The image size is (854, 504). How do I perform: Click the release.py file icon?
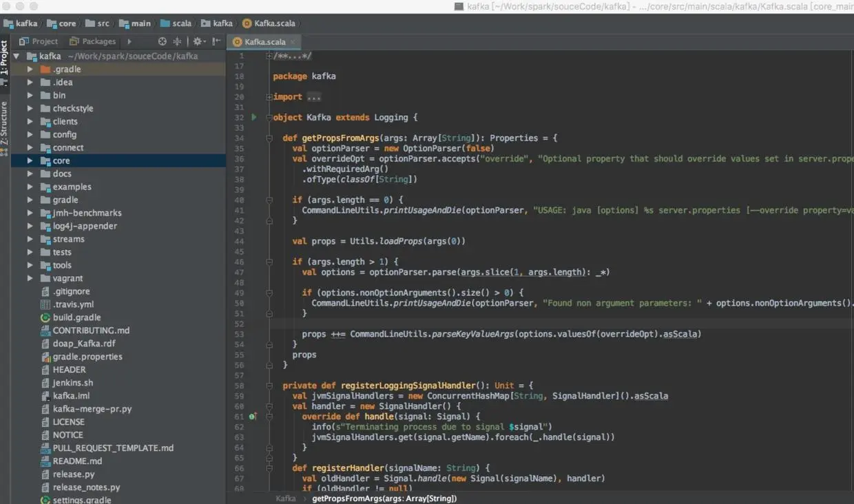(45, 475)
